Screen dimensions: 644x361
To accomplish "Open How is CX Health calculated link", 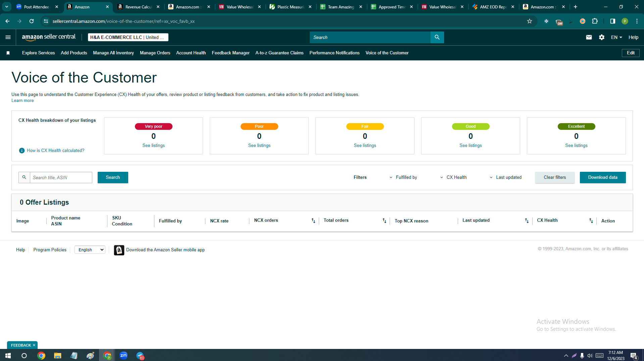I will click(55, 151).
